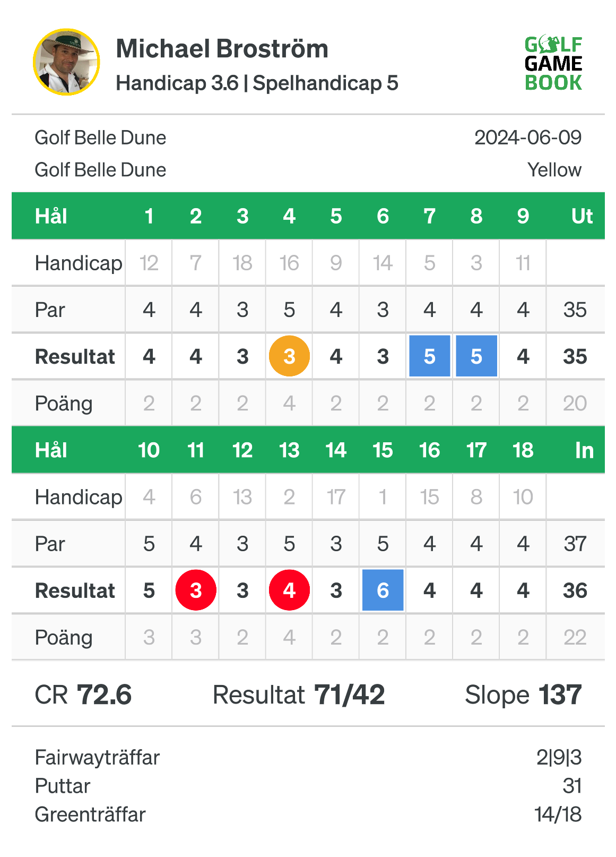616x857 pixels.
Task: Click the Resultat 71/42 total
Action: coord(299,695)
